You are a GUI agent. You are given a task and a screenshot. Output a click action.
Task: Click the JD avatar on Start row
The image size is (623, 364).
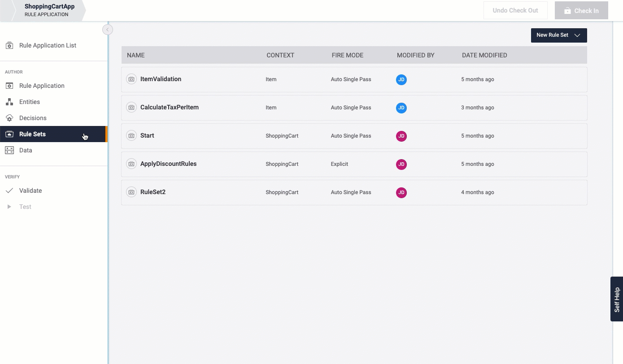tap(401, 136)
